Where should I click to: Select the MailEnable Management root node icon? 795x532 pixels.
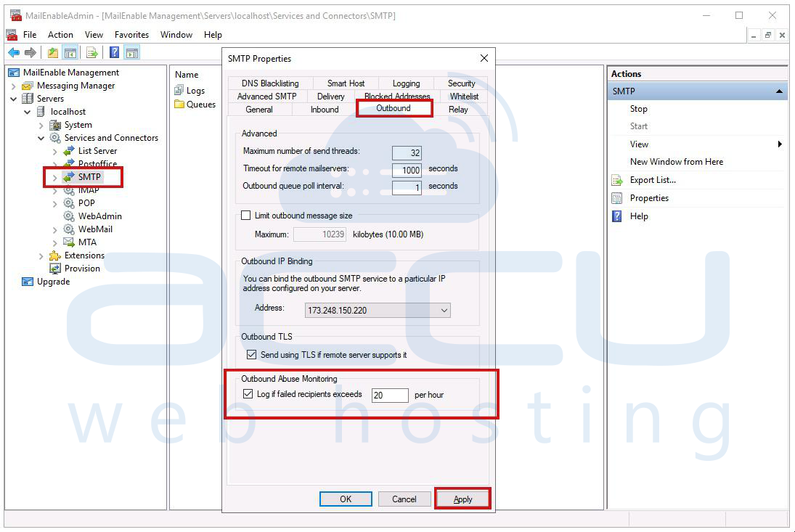(14, 73)
